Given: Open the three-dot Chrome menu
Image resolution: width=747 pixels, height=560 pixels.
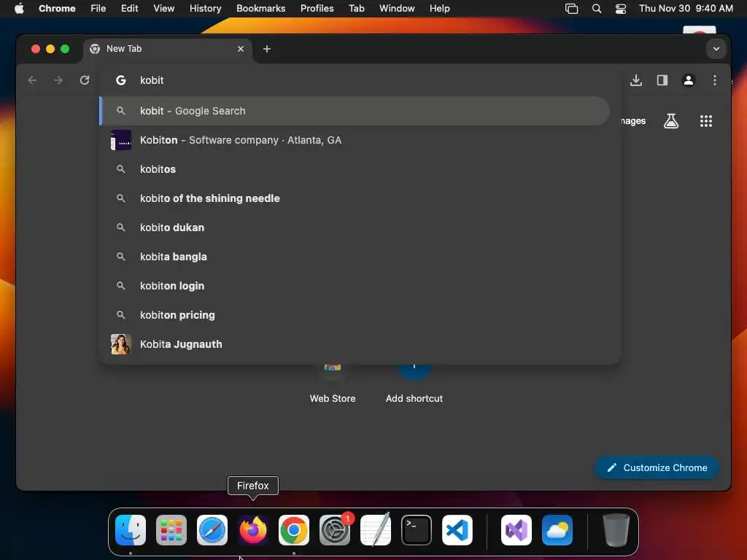Looking at the screenshot, I should [x=714, y=80].
